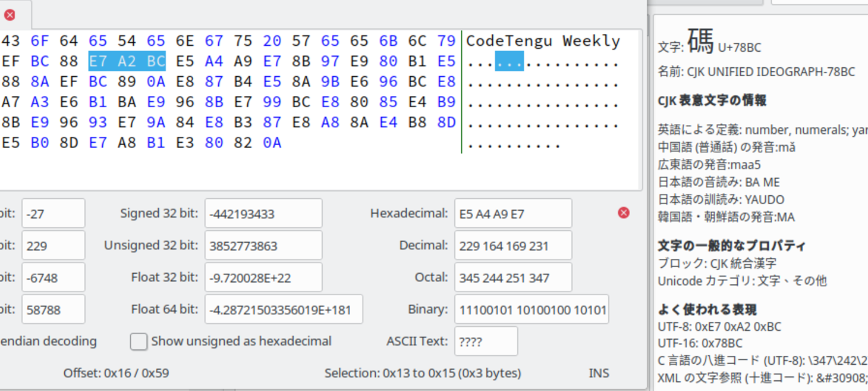
Task: Click the field showing value 58788
Action: coord(53,309)
